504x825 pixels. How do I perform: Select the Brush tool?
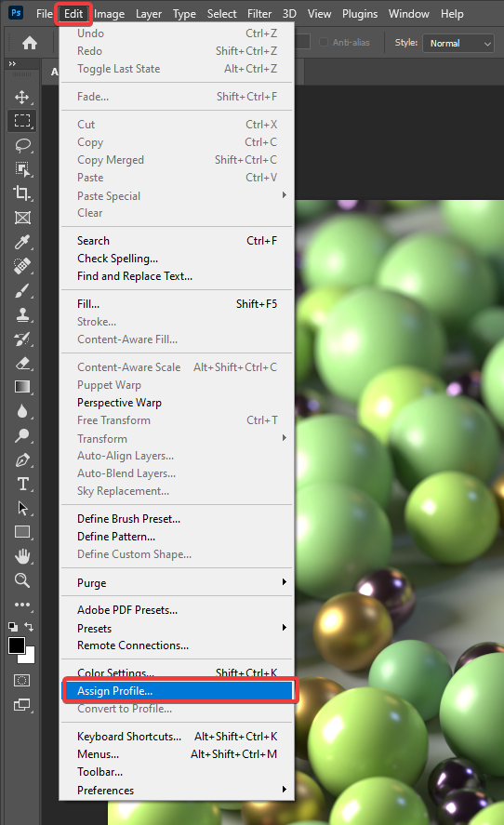[22, 290]
